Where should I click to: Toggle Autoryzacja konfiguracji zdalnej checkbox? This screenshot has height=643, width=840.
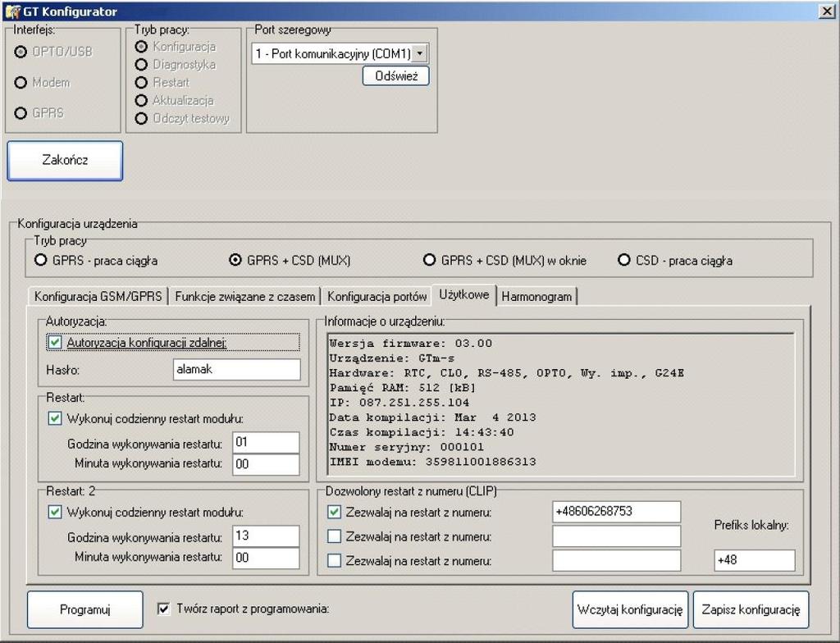pyautogui.click(x=55, y=342)
